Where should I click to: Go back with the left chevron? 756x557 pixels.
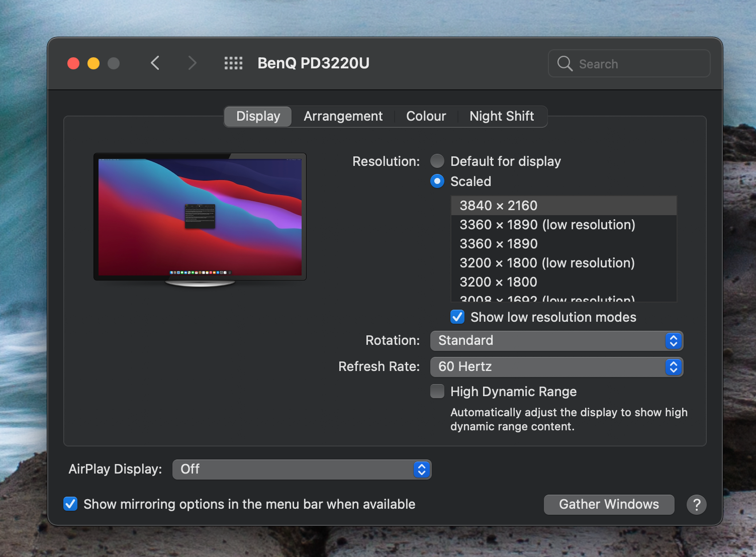[155, 63]
